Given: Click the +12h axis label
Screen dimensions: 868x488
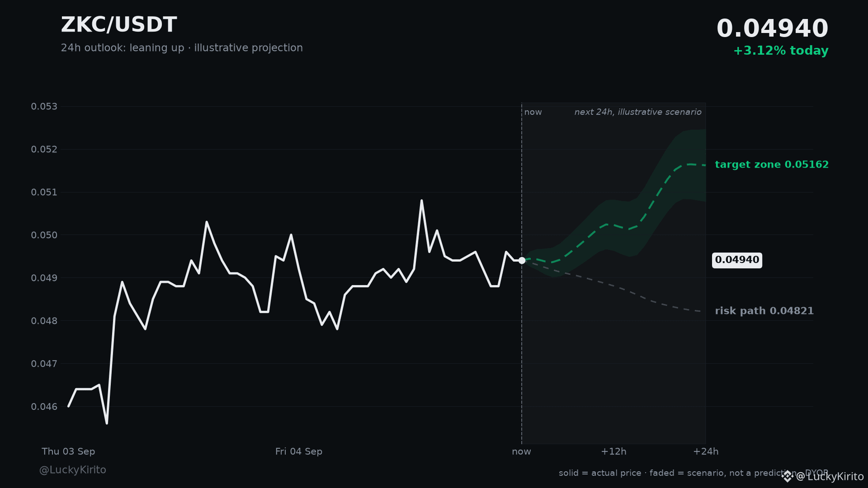Looking at the screenshot, I should [x=613, y=451].
